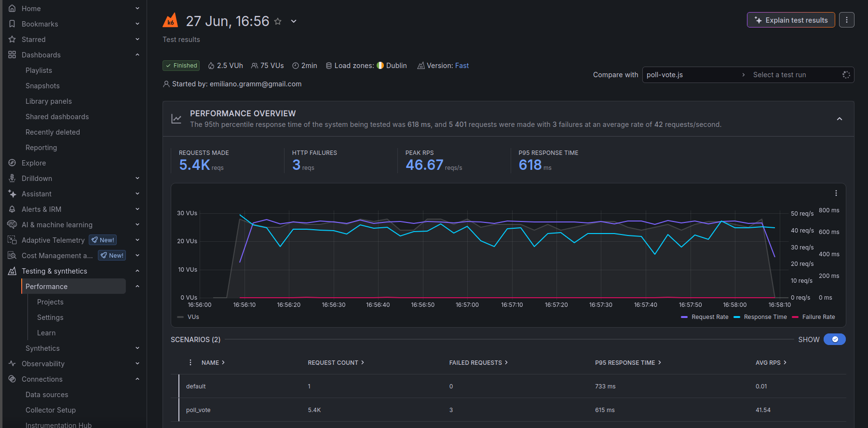Sort by the P95 RESPONSE TIME column header

pyautogui.click(x=628, y=362)
